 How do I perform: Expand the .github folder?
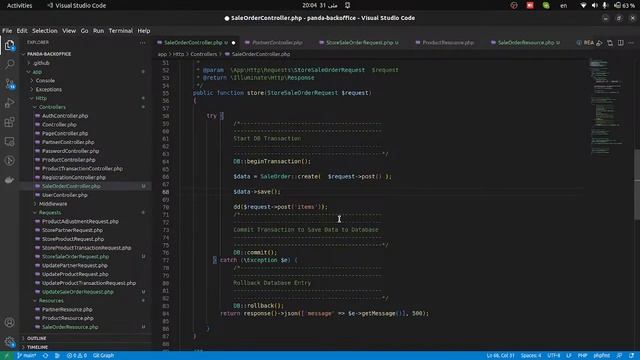tap(41, 63)
